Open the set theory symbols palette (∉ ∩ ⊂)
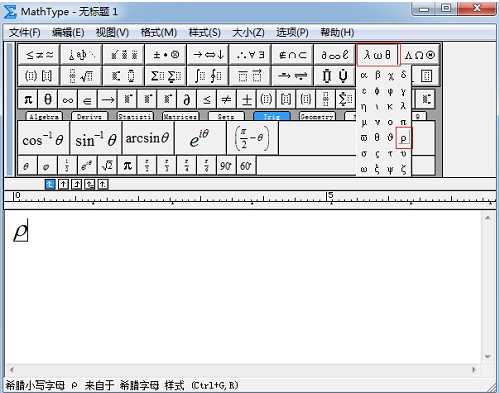 (x=292, y=54)
